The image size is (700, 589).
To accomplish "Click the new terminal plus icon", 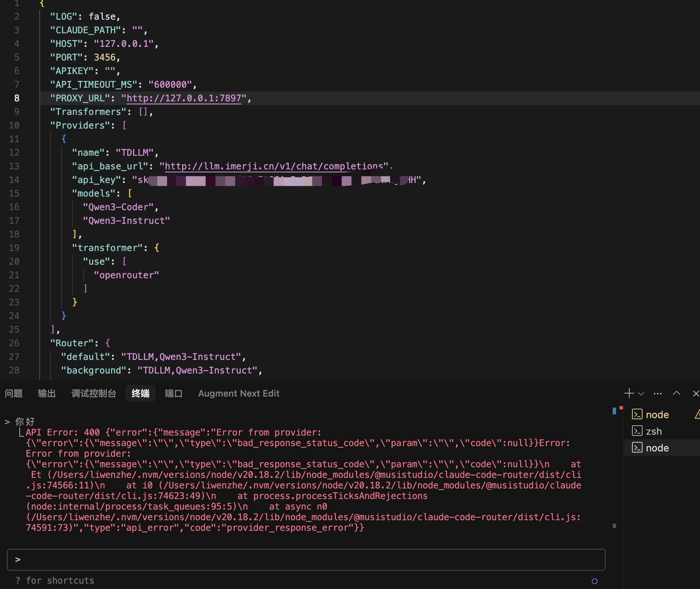I will [x=629, y=393].
